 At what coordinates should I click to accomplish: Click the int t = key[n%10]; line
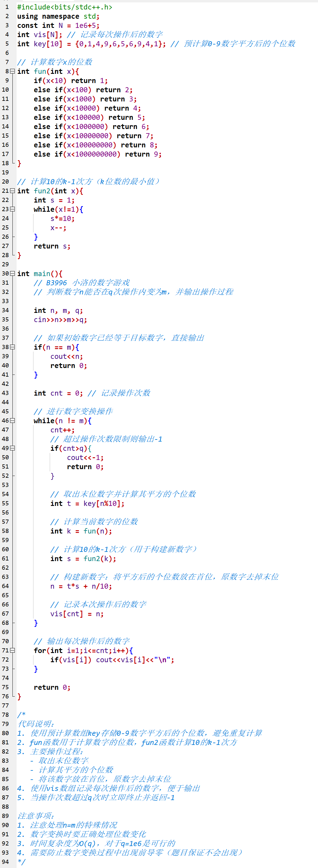pyautogui.click(x=87, y=504)
